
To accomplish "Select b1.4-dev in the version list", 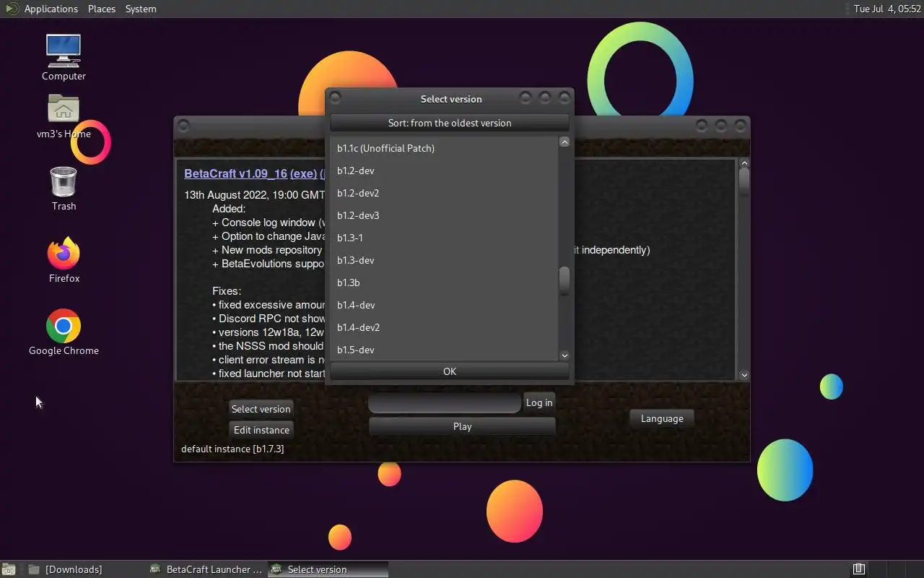I will tap(444, 305).
